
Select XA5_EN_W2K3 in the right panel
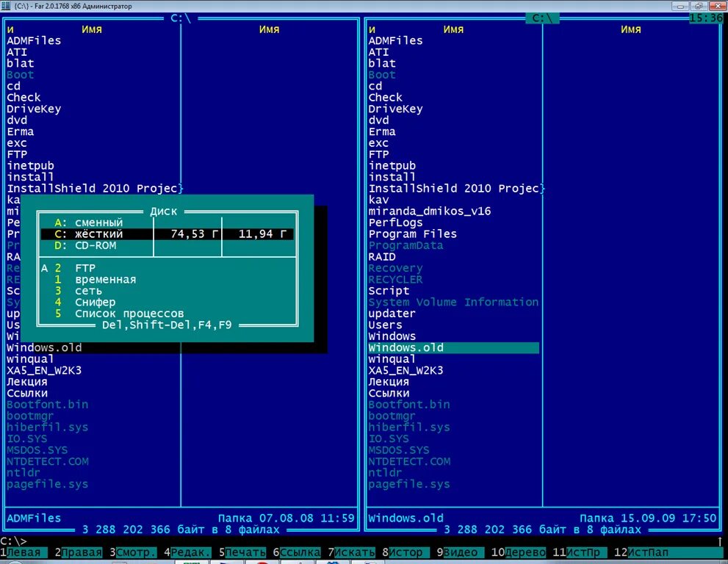pos(406,370)
